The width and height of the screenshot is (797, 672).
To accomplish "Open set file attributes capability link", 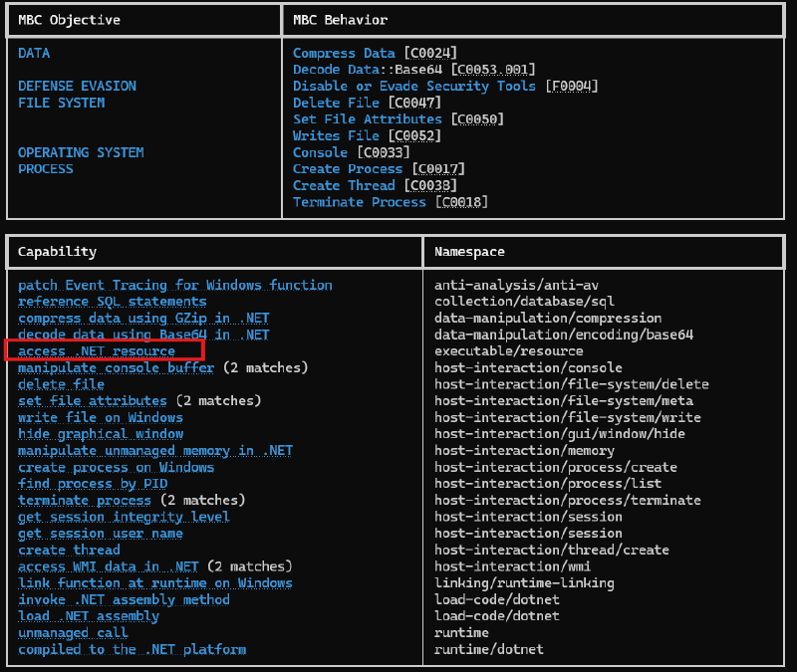I will (x=93, y=401).
